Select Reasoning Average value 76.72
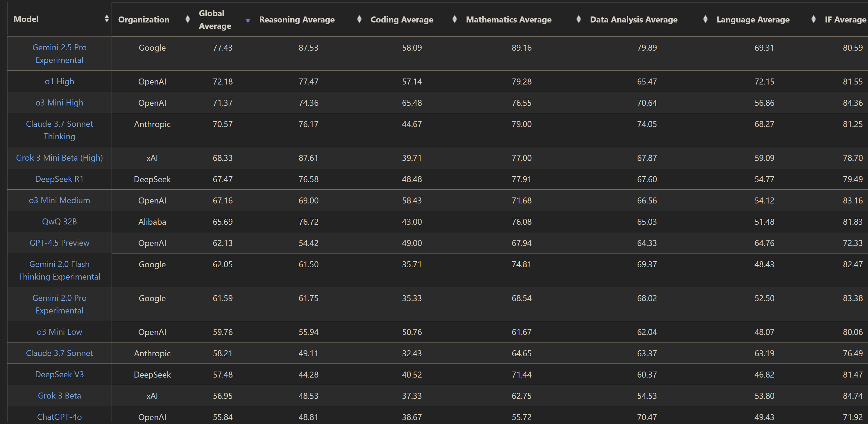The width and height of the screenshot is (868, 424). (x=308, y=222)
